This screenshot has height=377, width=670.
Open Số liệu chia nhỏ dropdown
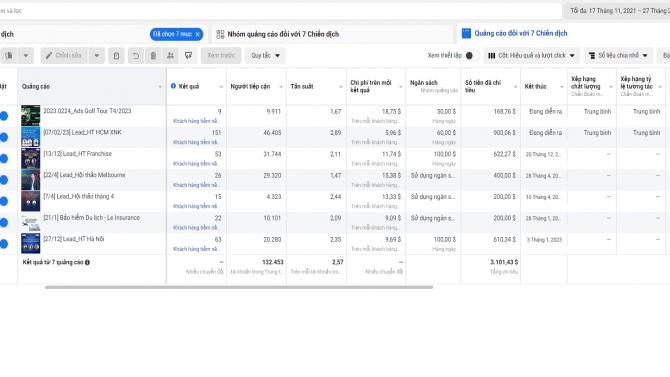[618, 56]
